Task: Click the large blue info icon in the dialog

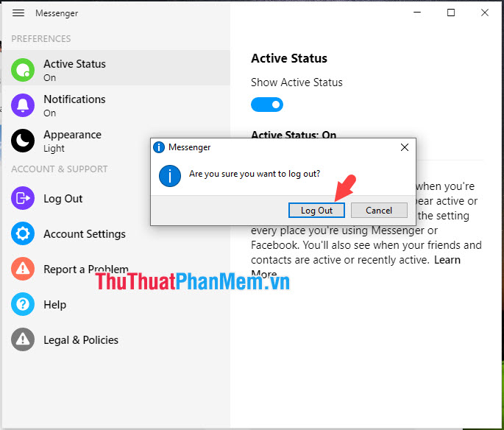Action: click(170, 176)
